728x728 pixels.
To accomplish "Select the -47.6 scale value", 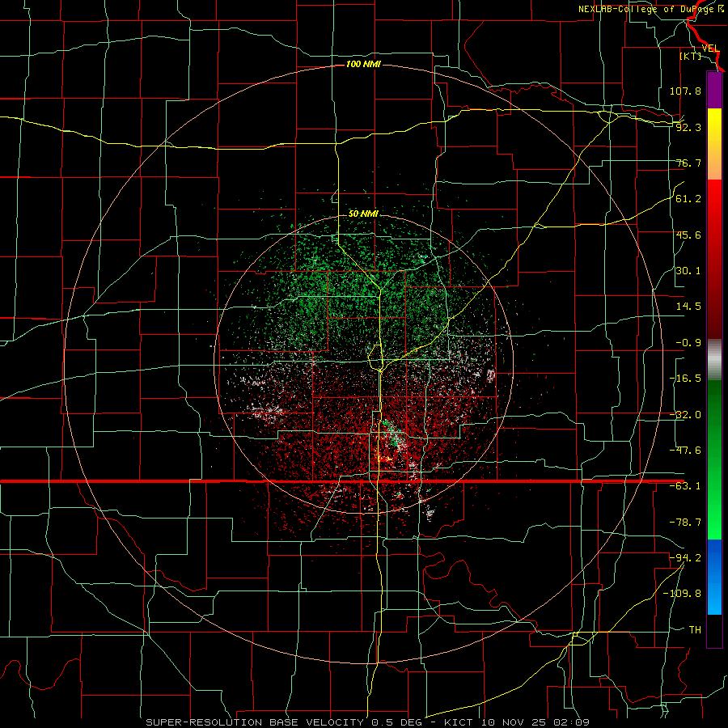I will coord(685,451).
